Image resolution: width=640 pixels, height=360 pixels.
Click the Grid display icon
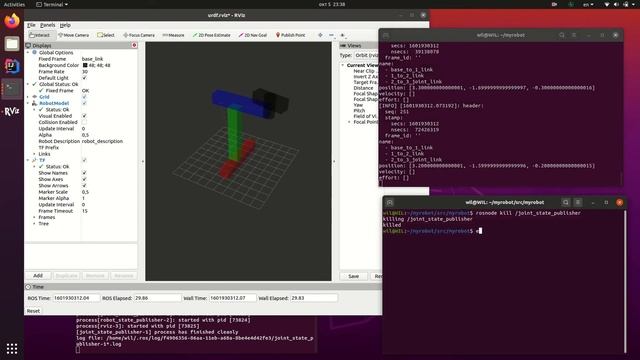(x=35, y=97)
